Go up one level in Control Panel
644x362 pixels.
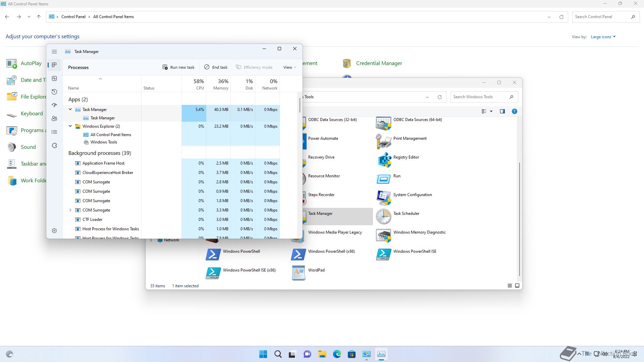tap(39, 17)
